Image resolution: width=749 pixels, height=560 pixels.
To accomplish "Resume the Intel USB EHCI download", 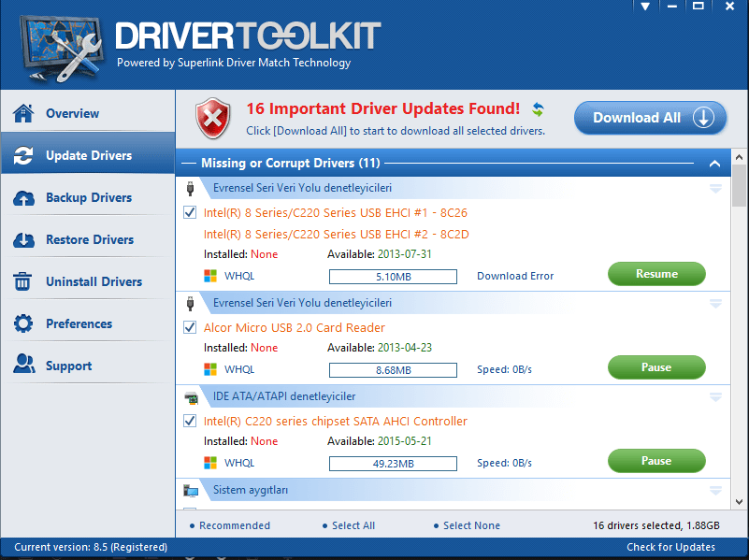I will point(656,274).
